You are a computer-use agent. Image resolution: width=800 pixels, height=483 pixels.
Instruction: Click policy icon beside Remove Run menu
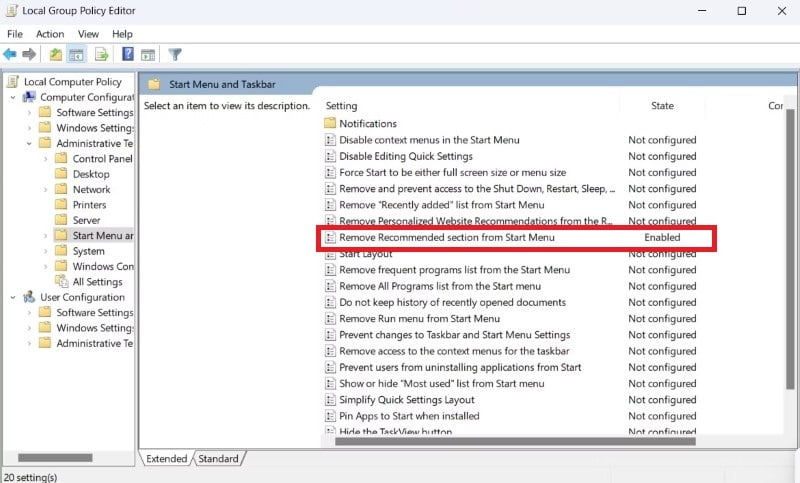click(330, 319)
